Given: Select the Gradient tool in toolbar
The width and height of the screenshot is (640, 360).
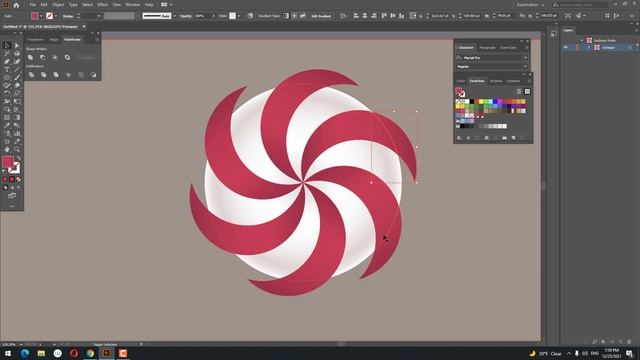Looking at the screenshot, I should [x=17, y=118].
